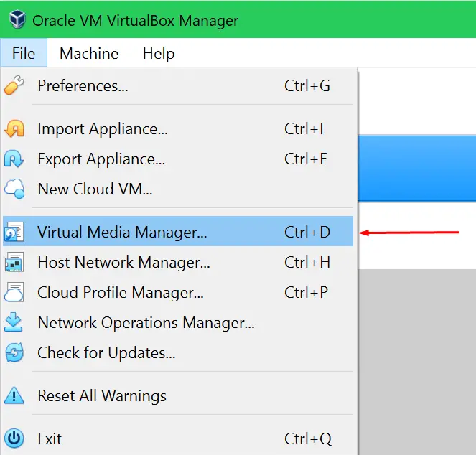
Task: Open the Machine menu
Action: 89,53
